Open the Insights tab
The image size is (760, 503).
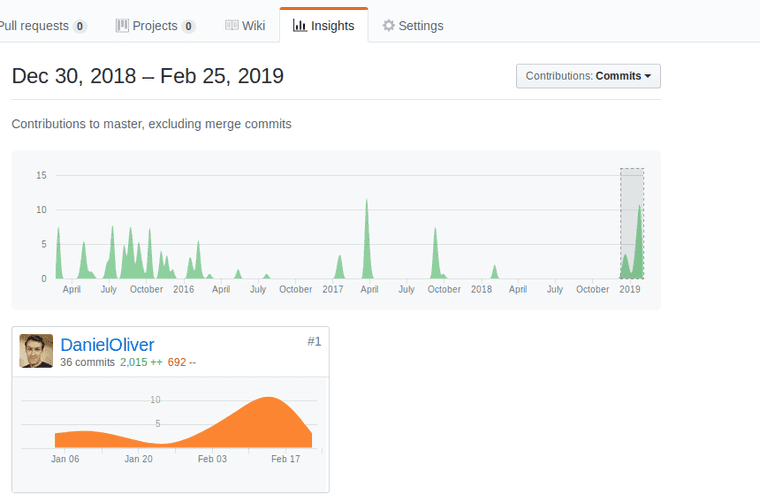(x=324, y=26)
